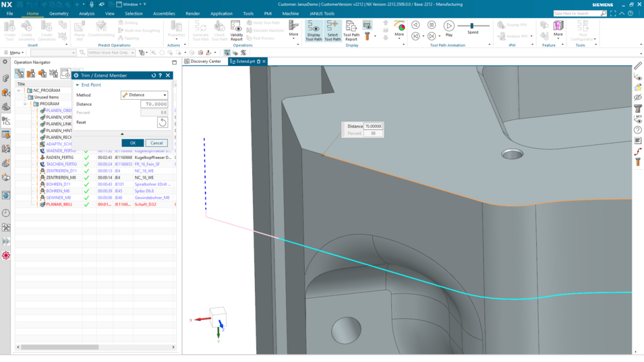Open the Web Browser sidebar tab

tap(6, 195)
